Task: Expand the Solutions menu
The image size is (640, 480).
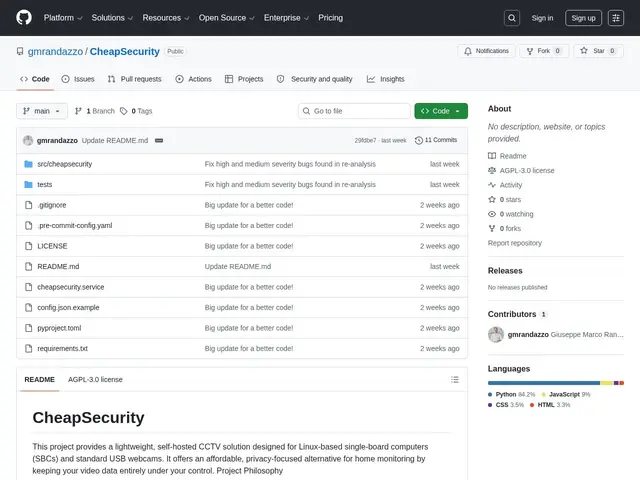Action: tap(112, 18)
